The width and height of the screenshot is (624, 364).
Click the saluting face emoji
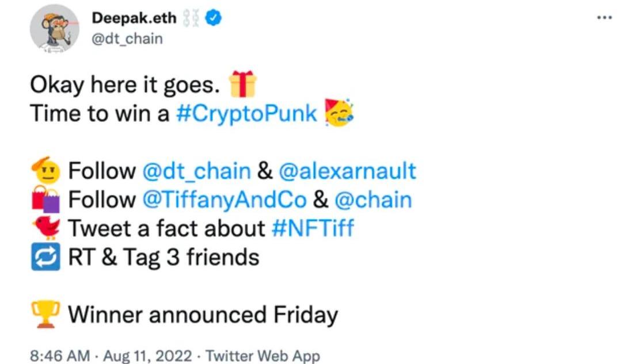(x=46, y=170)
